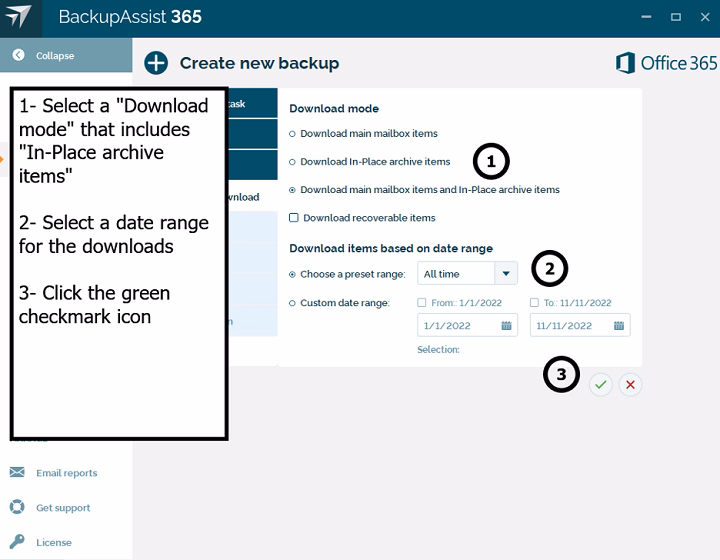
Task: Open Email reports in sidebar
Action: [x=66, y=473]
